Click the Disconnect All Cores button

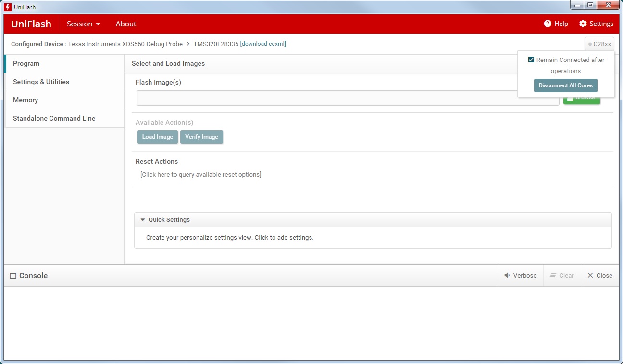pos(566,85)
